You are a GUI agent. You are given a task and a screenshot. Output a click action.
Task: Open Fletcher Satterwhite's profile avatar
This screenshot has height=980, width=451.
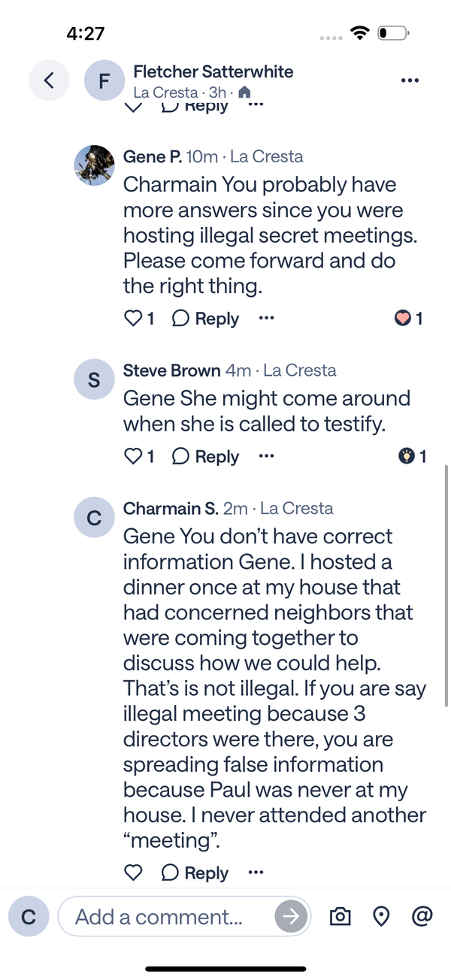[104, 80]
